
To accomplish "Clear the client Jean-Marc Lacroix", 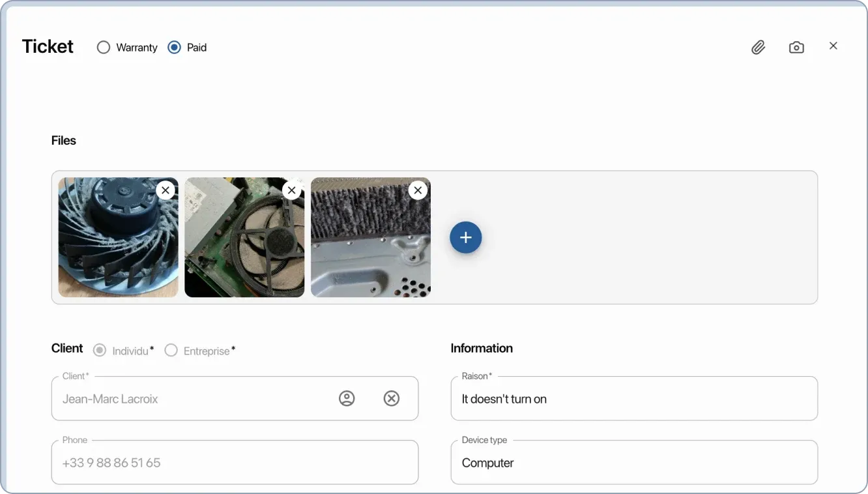I will 392,398.
